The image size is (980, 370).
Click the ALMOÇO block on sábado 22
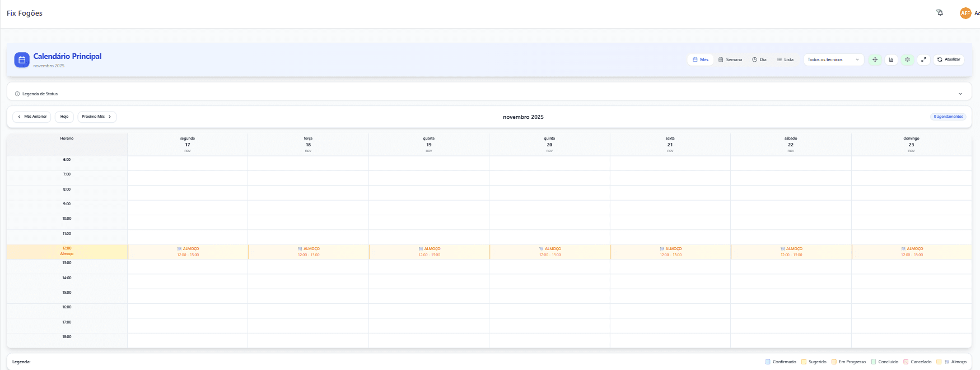coord(791,252)
